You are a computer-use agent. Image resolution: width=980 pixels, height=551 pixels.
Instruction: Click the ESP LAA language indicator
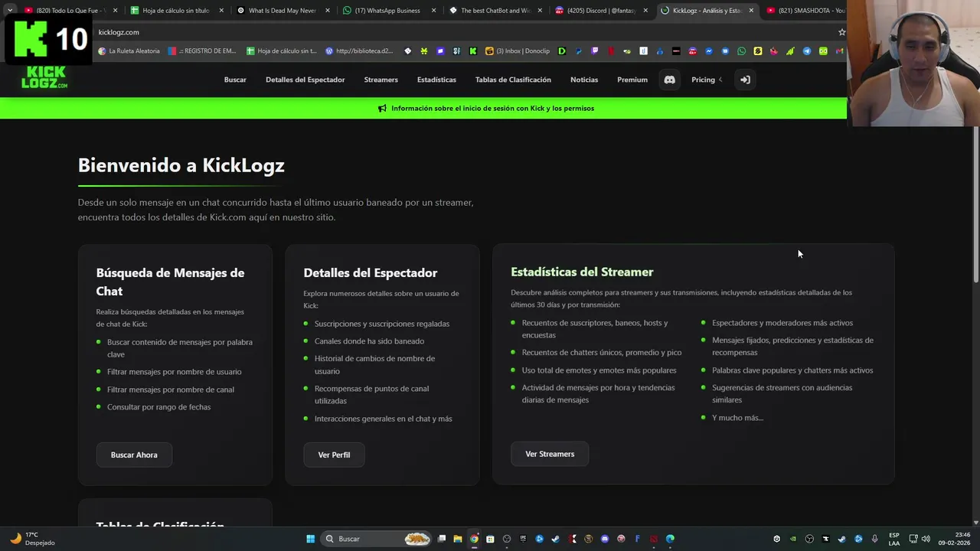[894, 539]
